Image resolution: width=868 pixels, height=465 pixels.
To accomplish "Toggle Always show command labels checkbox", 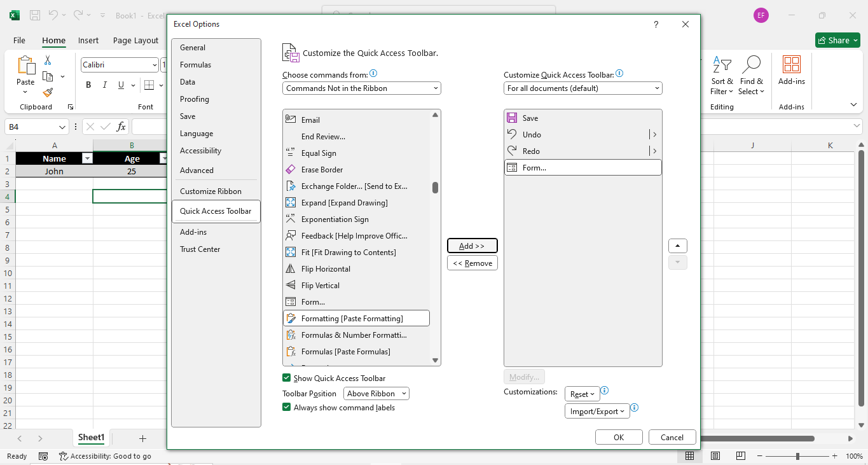I will pos(287,408).
